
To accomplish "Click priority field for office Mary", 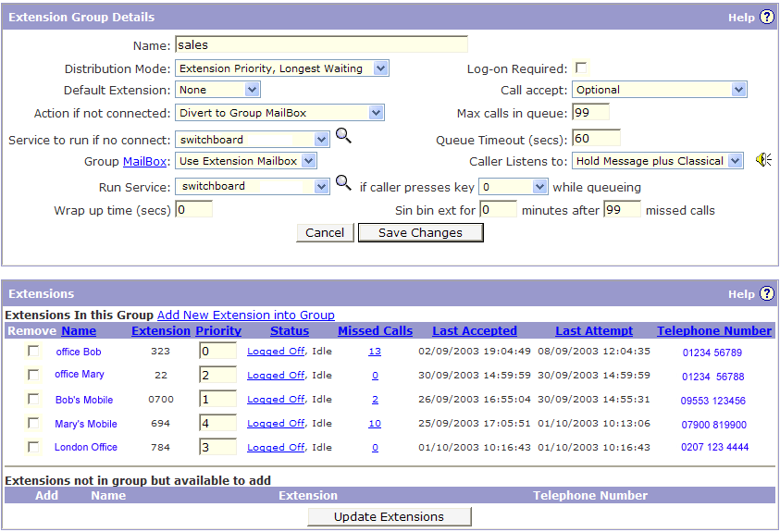I will (217, 375).
